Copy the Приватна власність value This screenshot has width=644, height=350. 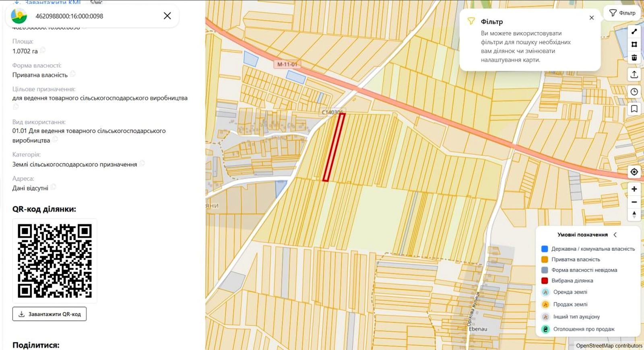[x=73, y=74]
